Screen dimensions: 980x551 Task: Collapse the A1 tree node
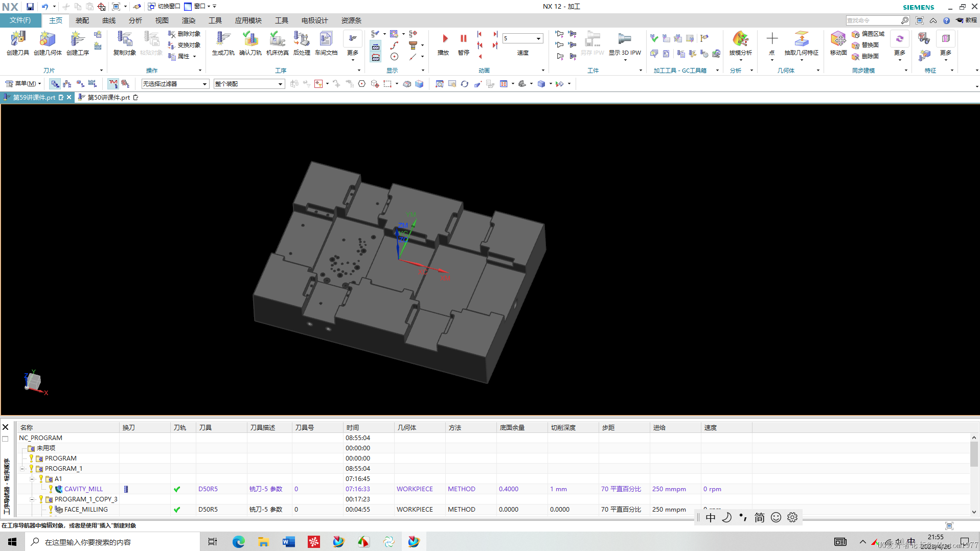click(x=32, y=479)
